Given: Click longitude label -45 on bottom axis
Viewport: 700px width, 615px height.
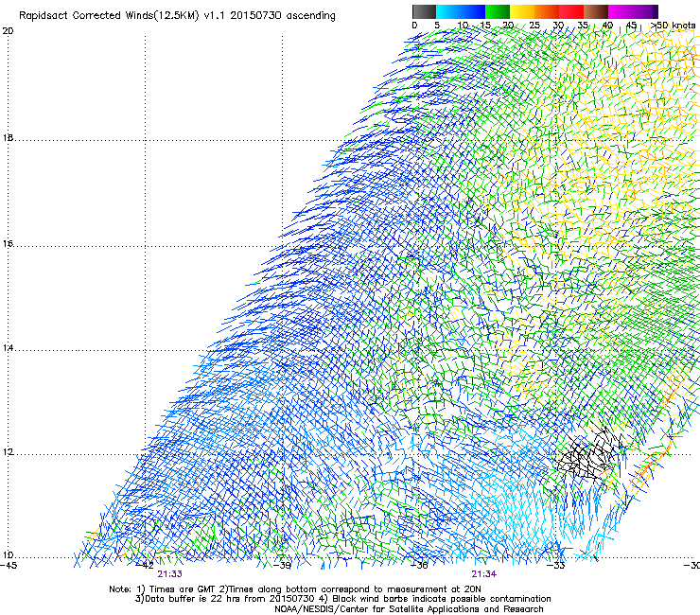Looking at the screenshot, I should (9, 566).
